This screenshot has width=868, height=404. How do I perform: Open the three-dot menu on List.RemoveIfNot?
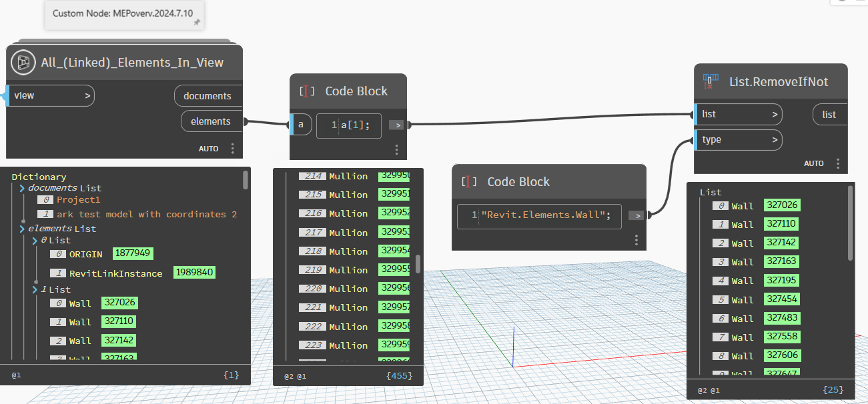(x=838, y=163)
